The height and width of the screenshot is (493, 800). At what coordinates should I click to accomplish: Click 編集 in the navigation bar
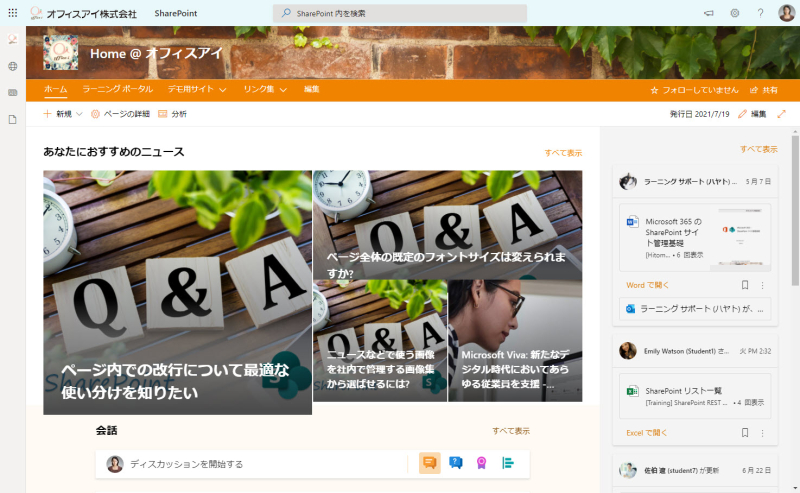[312, 89]
